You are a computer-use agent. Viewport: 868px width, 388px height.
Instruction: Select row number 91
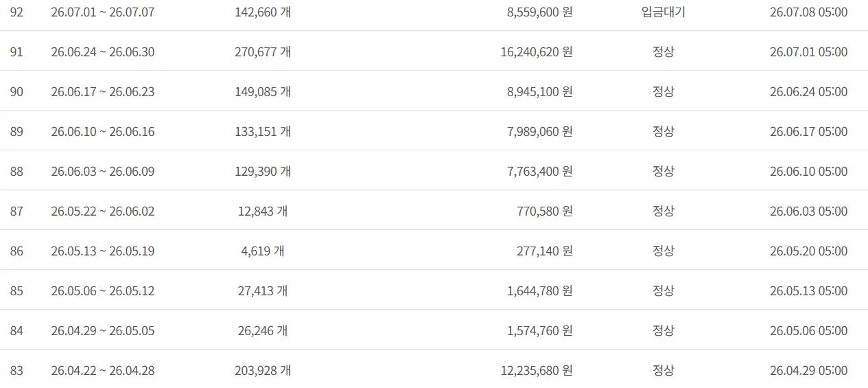coord(16,52)
